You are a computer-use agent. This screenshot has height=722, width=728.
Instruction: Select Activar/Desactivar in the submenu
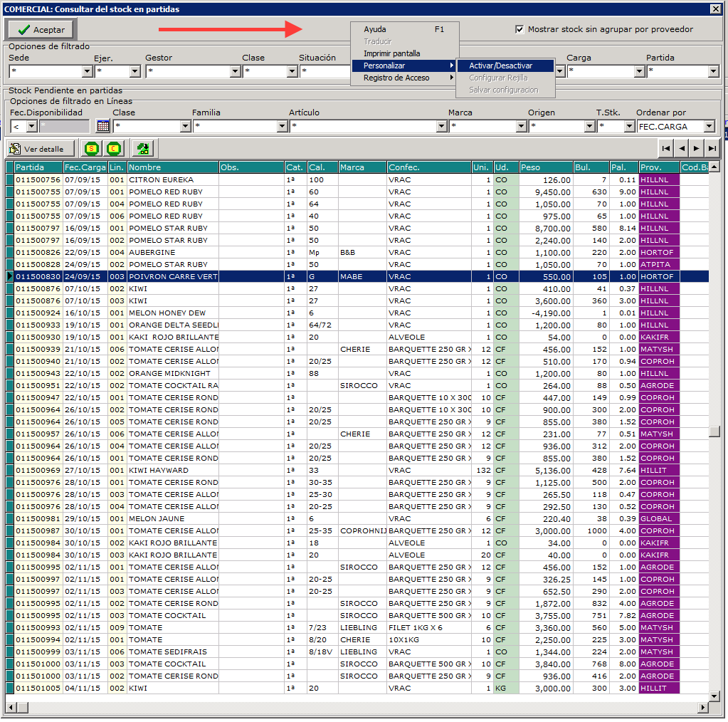pyautogui.click(x=500, y=66)
